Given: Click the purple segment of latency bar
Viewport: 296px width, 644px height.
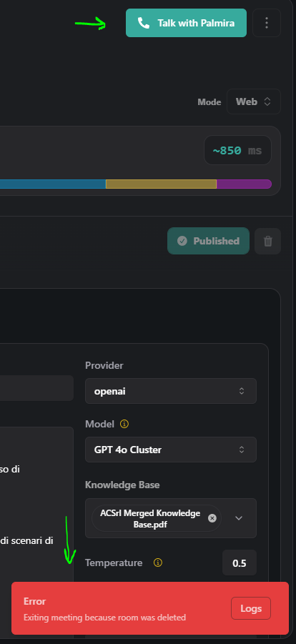Looking at the screenshot, I should tap(244, 184).
